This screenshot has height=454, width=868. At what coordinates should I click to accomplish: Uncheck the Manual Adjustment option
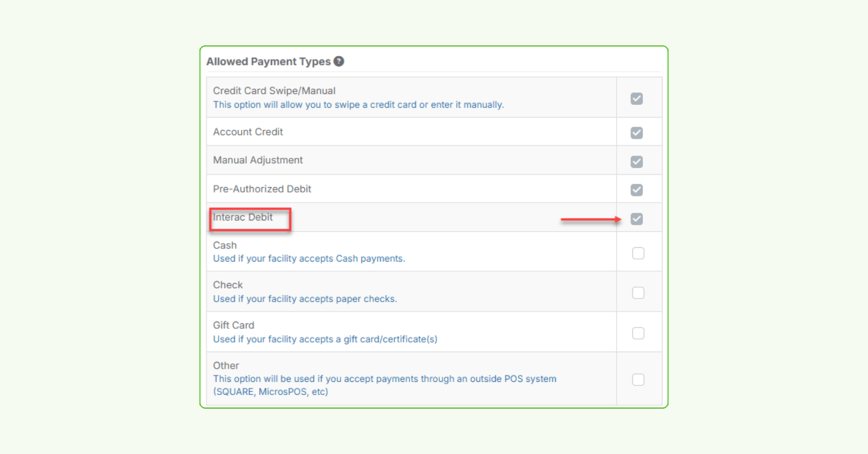[x=636, y=161]
